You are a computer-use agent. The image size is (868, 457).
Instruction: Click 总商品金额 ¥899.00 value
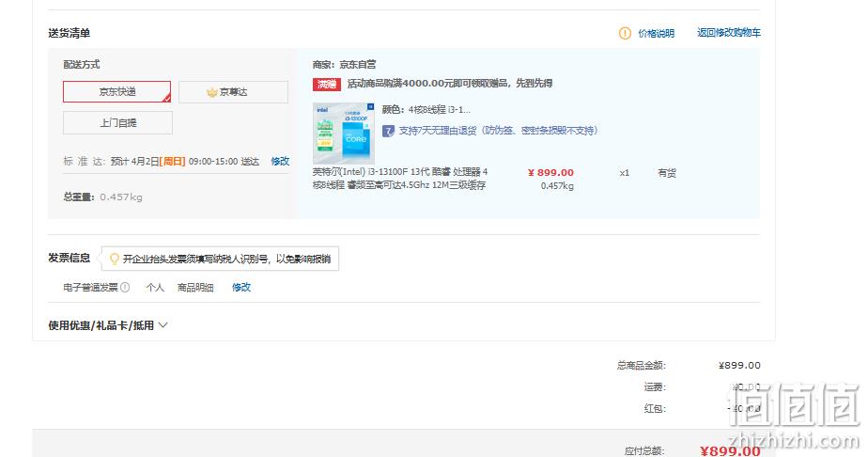[739, 365]
